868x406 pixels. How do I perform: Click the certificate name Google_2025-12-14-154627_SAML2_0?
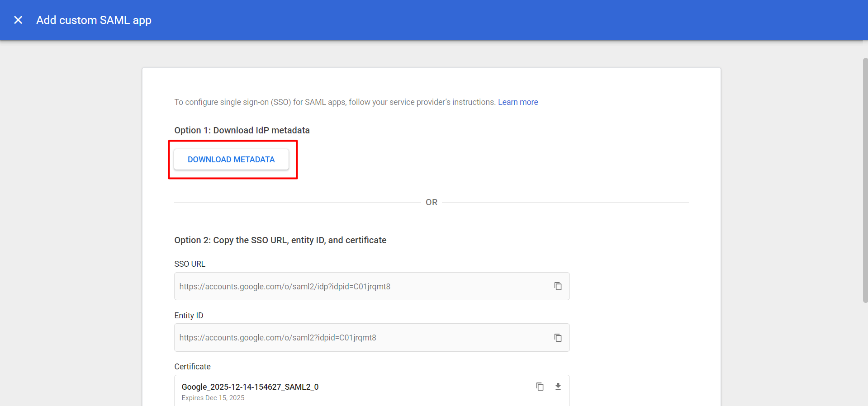[x=250, y=387]
